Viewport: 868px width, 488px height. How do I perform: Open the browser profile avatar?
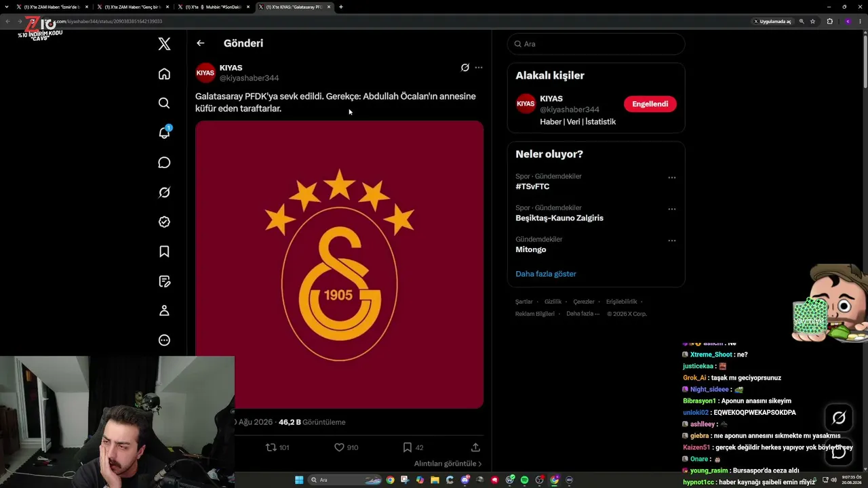point(848,21)
